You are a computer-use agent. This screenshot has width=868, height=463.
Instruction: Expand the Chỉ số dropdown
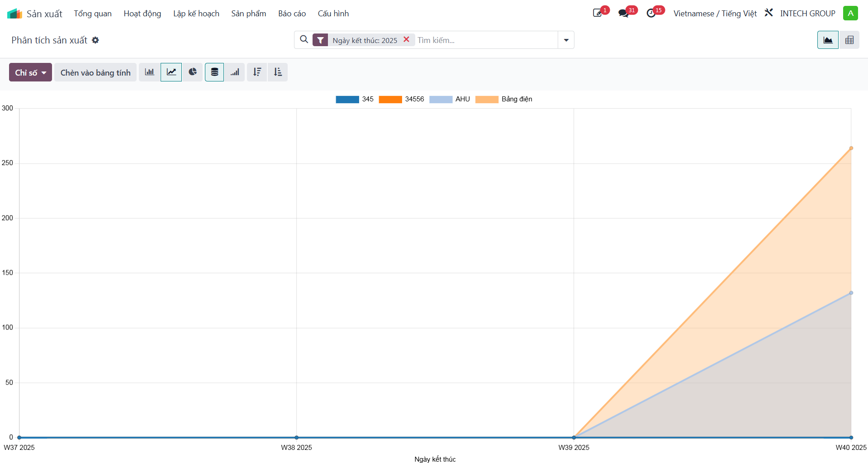30,72
